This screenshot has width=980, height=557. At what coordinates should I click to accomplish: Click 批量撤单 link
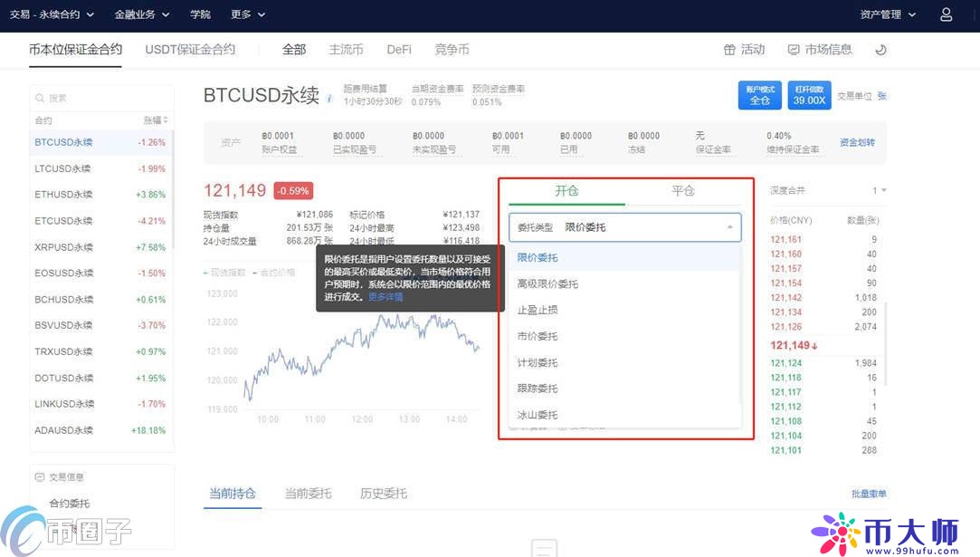point(869,494)
